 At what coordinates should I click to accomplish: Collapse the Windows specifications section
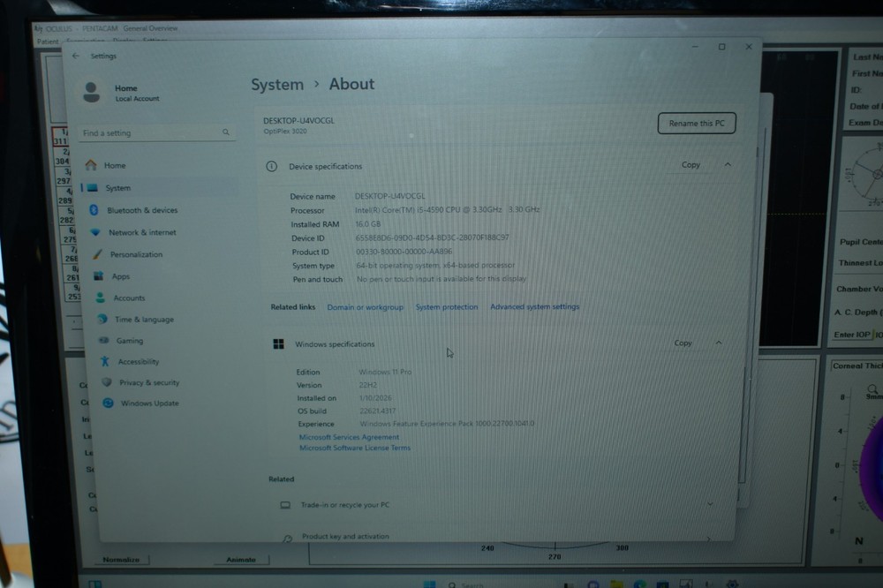tap(719, 343)
